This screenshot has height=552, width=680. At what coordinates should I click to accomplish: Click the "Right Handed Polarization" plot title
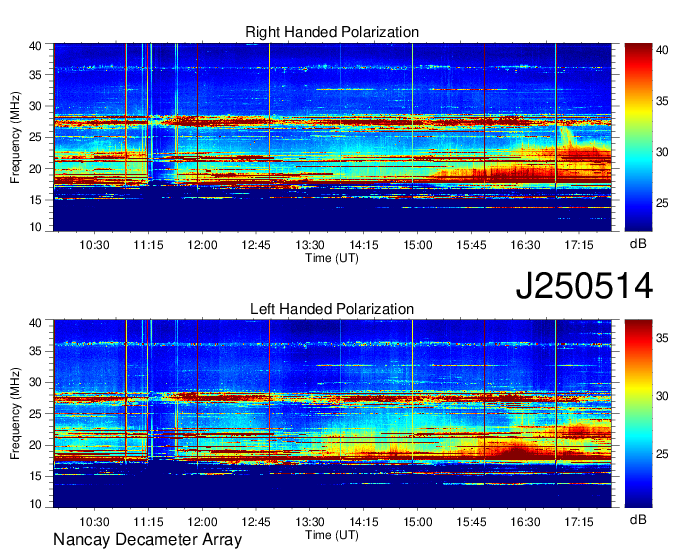click(x=332, y=32)
